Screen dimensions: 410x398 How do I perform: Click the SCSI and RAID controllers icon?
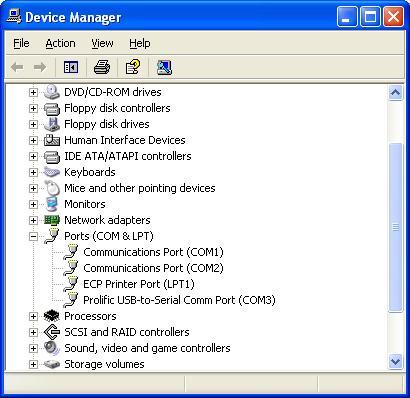tap(52, 332)
